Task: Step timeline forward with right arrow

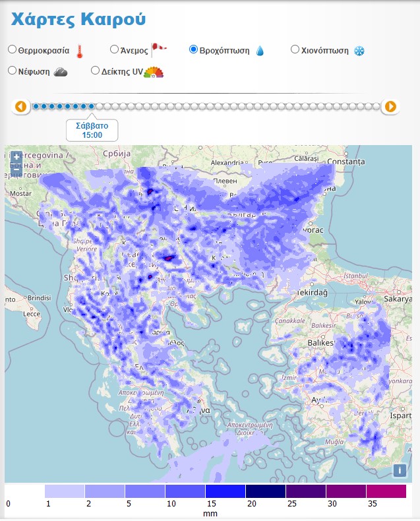Action: point(390,106)
